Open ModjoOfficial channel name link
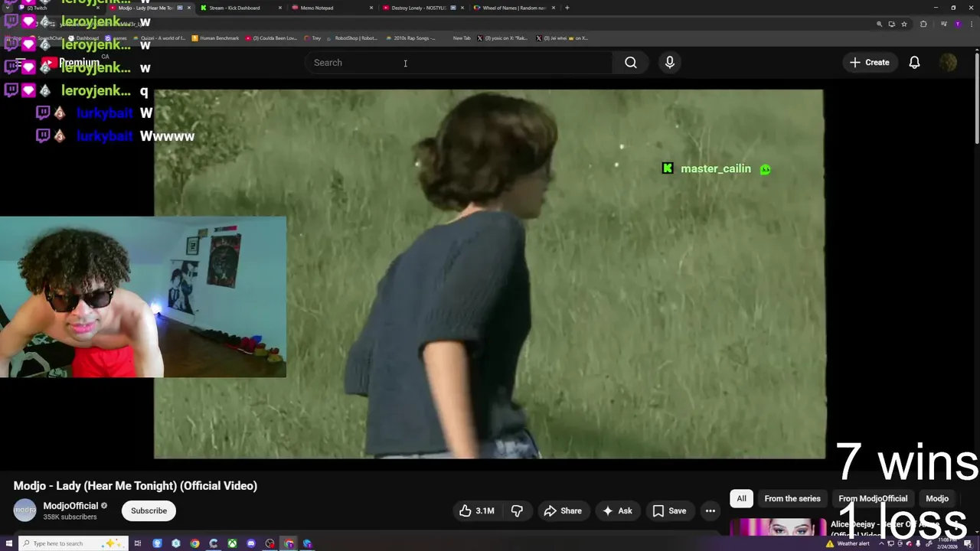The width and height of the screenshot is (980, 551). click(x=70, y=506)
